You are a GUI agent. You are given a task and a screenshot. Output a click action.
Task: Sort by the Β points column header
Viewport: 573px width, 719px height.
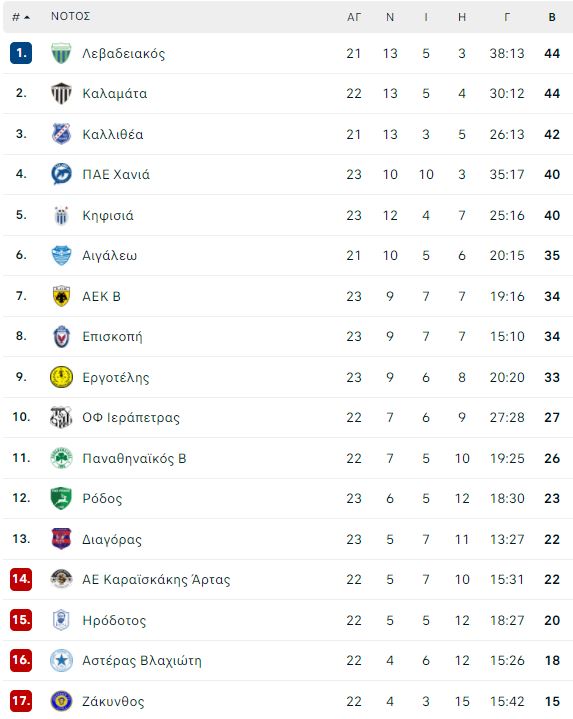coord(552,17)
